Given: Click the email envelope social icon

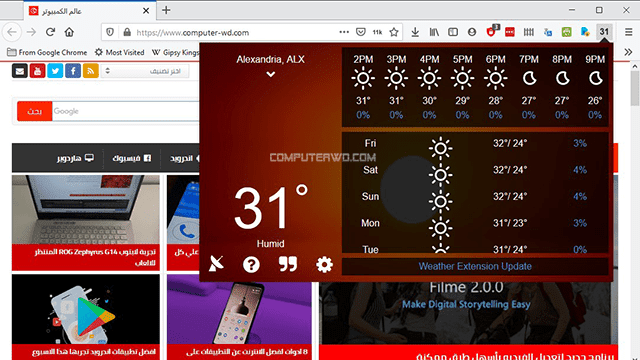Looking at the screenshot, I should (20, 71).
